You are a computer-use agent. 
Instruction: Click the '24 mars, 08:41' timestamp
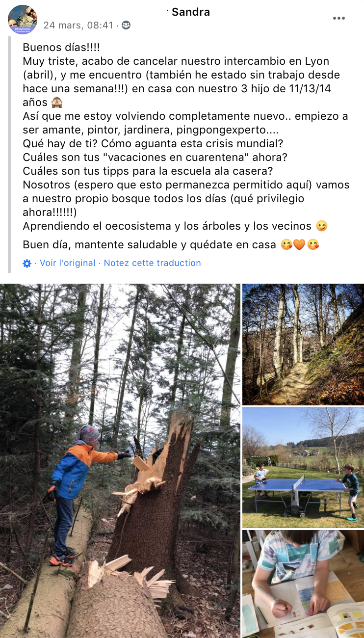(x=78, y=25)
